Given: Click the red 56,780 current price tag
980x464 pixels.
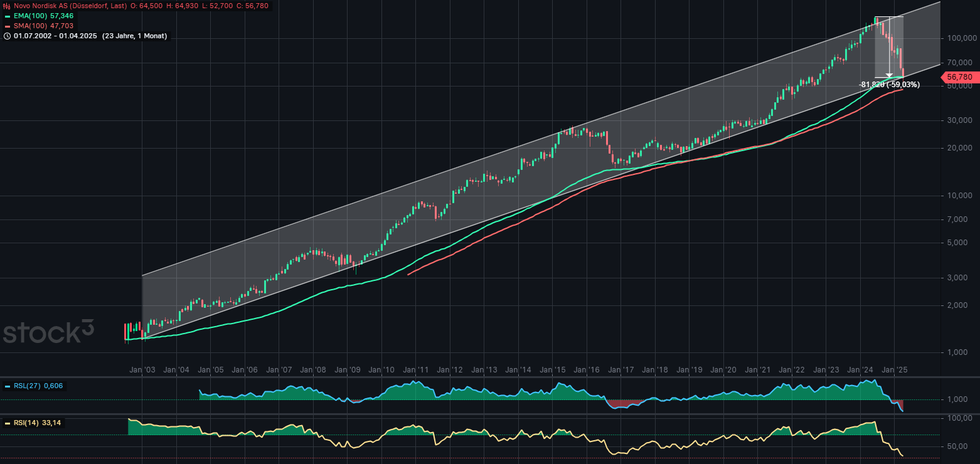Looking at the screenshot, I should (x=959, y=77).
